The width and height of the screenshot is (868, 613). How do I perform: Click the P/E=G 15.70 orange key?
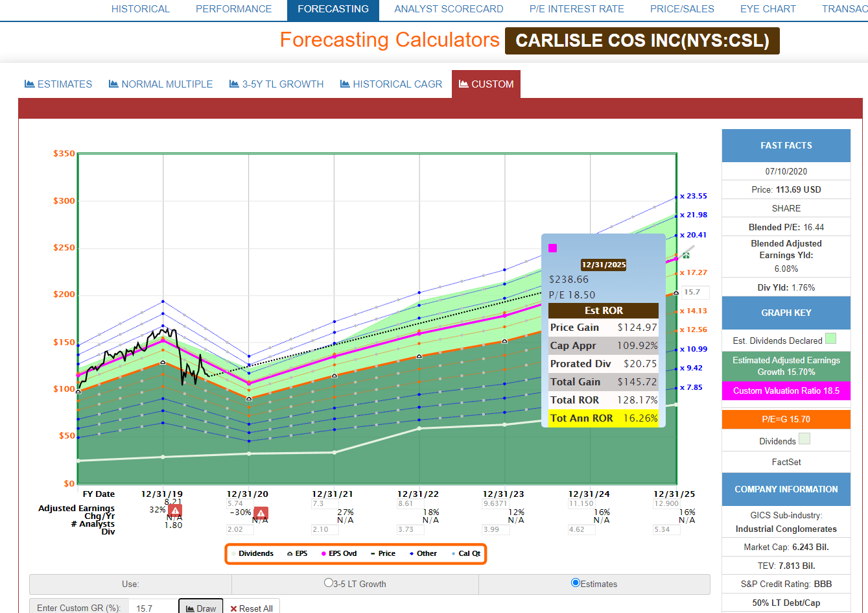coord(786,419)
